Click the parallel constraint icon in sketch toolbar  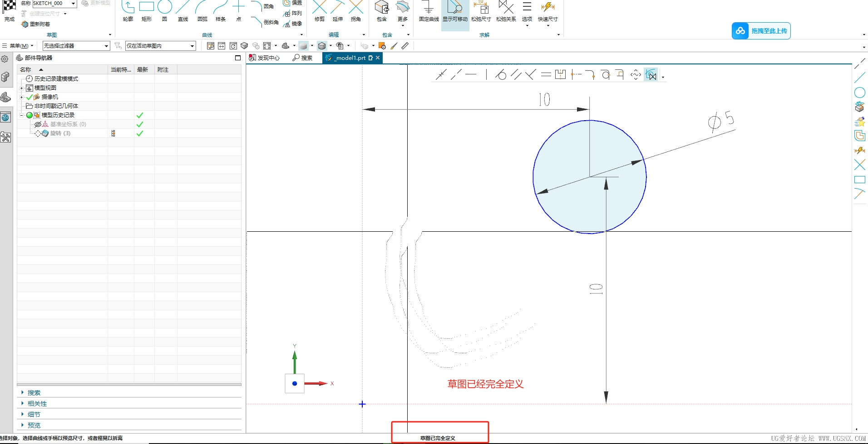point(516,74)
